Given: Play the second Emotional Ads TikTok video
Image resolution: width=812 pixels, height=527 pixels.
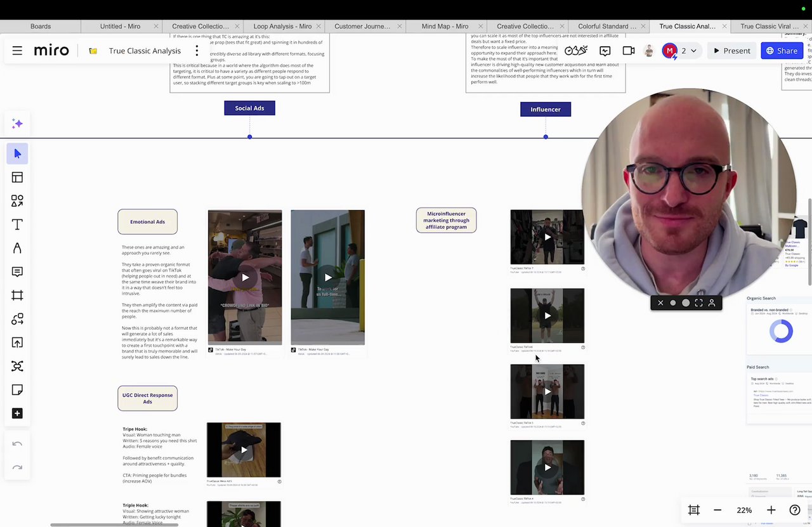Looking at the screenshot, I should (328, 277).
